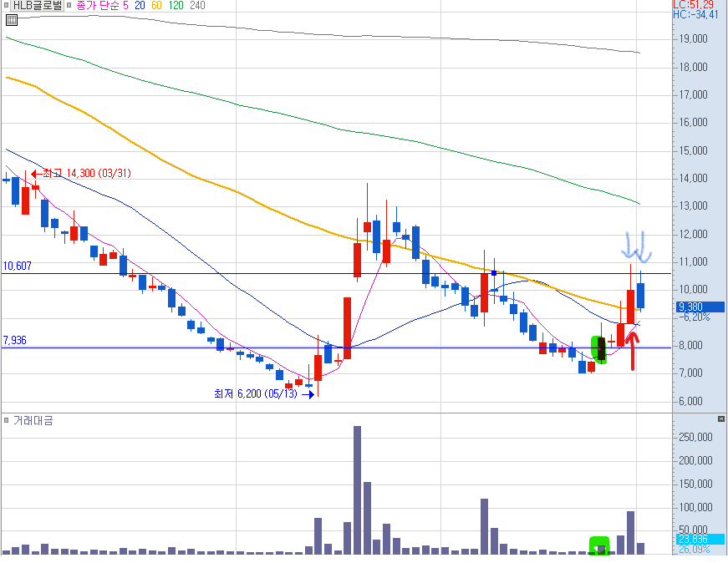Click the 250,000 volume axis label
Viewport: 728px width, 563px height.
tap(695, 437)
